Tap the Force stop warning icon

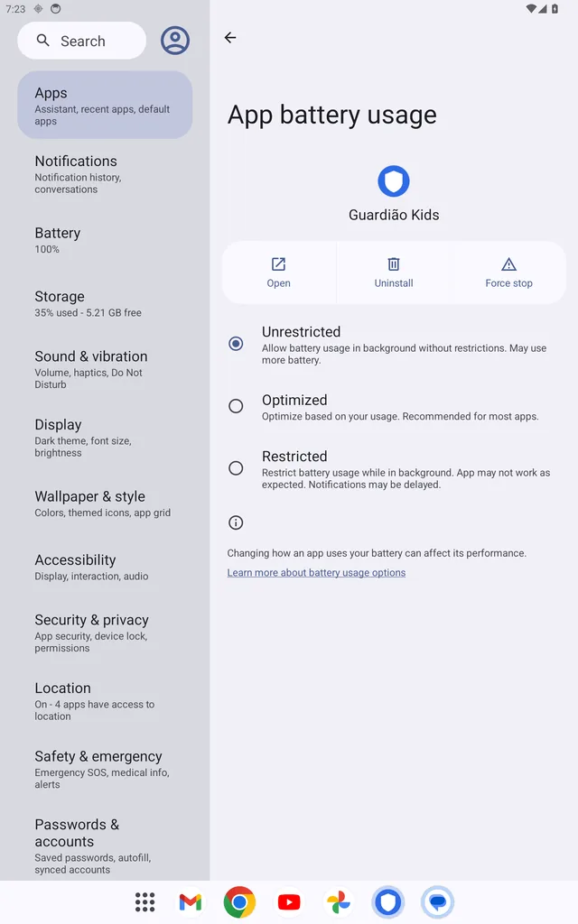coord(508,264)
